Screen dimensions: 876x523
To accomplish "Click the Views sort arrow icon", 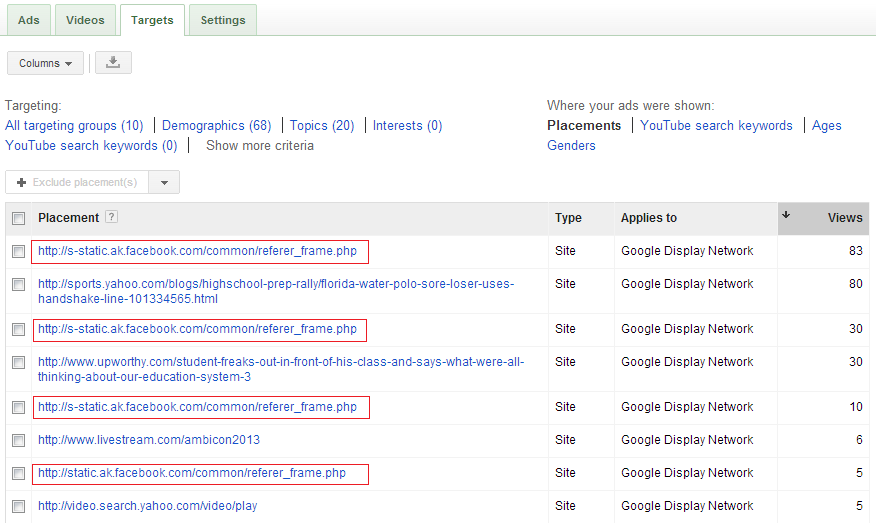I will pyautogui.click(x=786, y=215).
